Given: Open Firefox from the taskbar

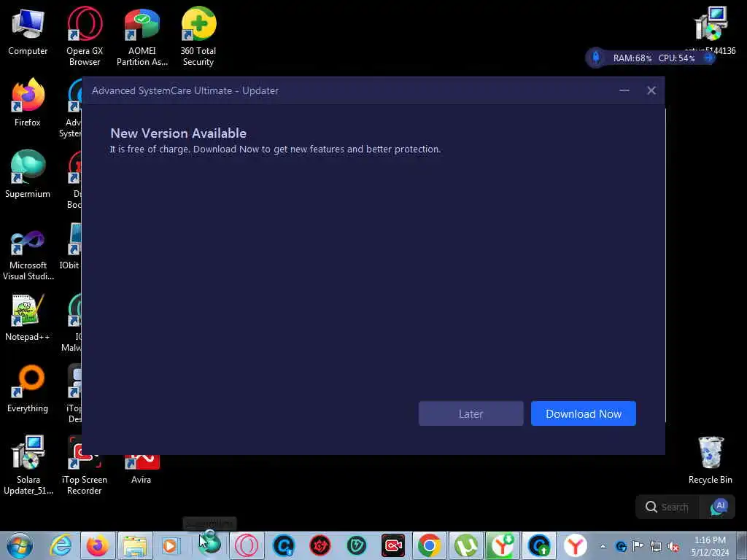Looking at the screenshot, I should (x=98, y=545).
